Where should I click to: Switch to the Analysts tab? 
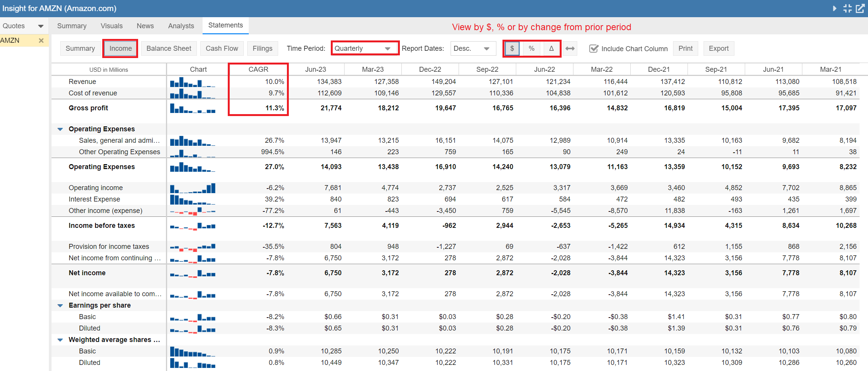point(181,26)
